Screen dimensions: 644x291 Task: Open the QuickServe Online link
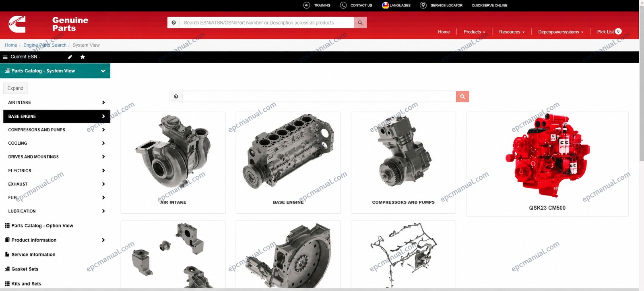(489, 5)
